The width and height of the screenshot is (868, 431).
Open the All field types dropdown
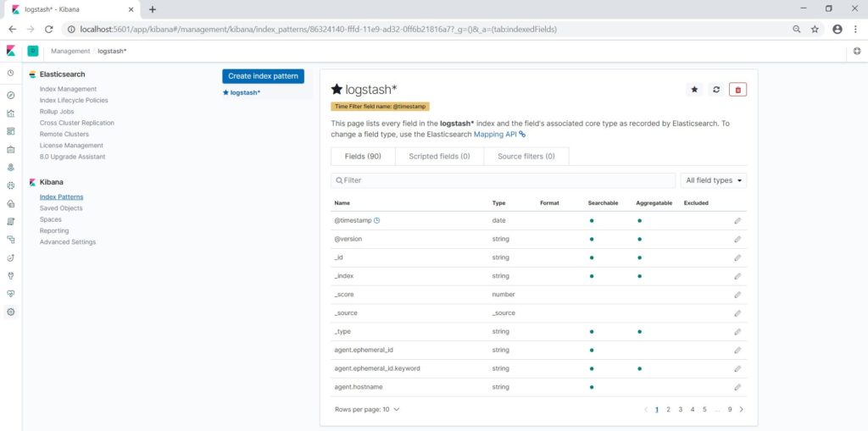pyautogui.click(x=714, y=180)
